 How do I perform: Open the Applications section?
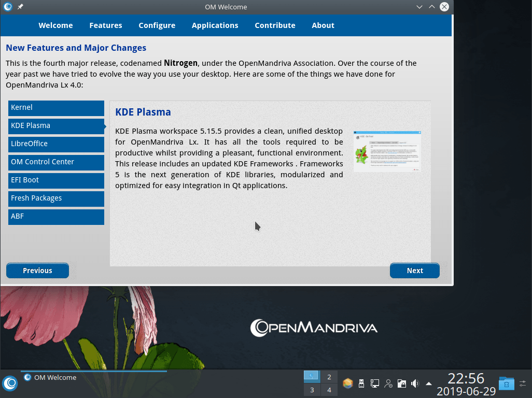(x=215, y=25)
